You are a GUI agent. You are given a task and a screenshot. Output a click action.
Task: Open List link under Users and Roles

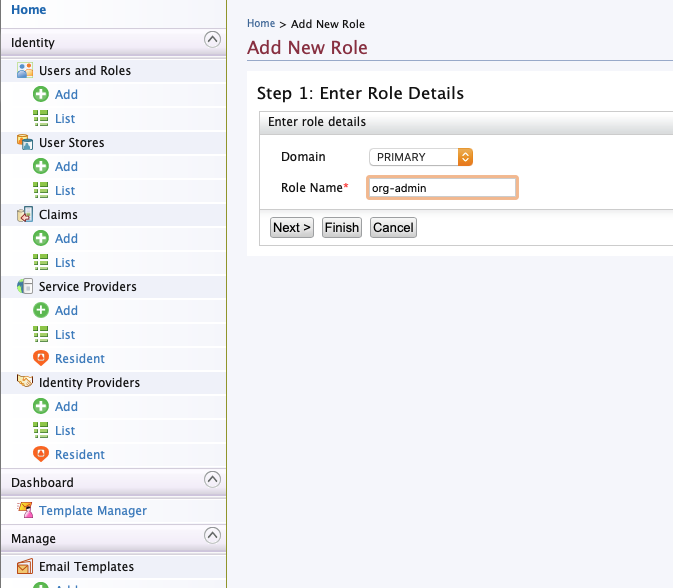[x=65, y=118]
